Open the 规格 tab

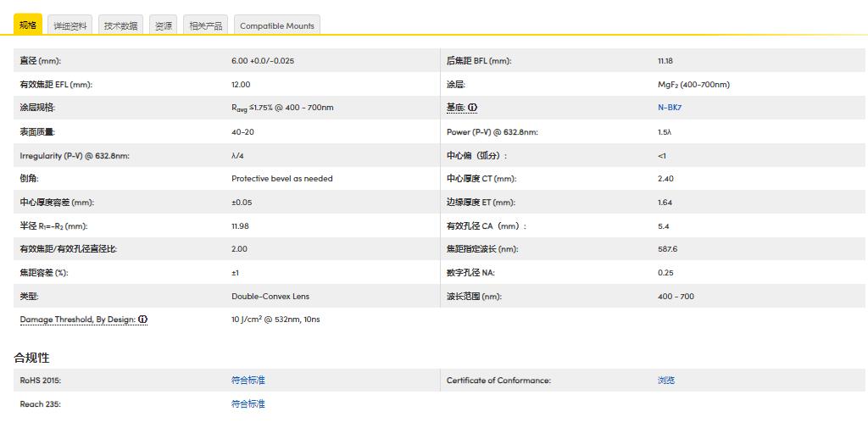[x=28, y=25]
